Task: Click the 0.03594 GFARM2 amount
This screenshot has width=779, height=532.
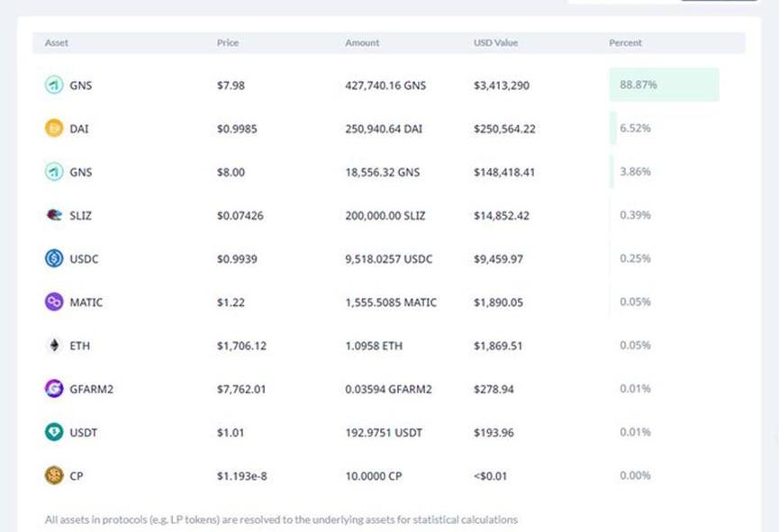Action: click(x=388, y=389)
